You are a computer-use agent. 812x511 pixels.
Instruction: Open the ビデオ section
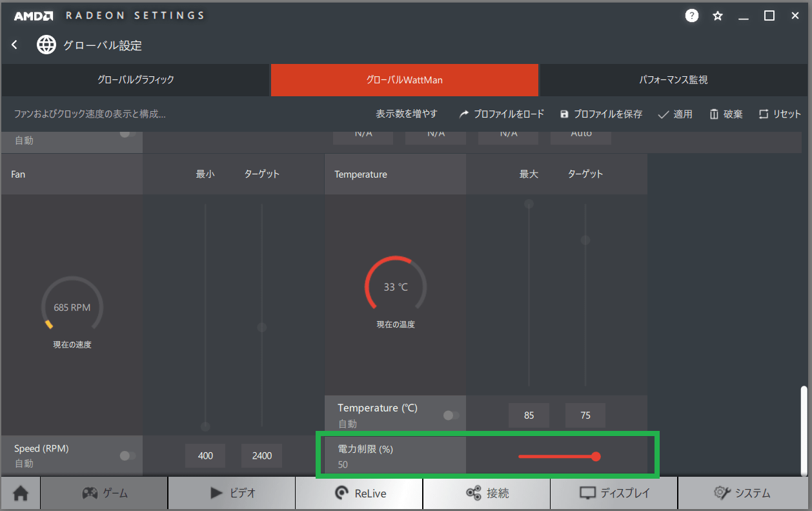pos(231,494)
